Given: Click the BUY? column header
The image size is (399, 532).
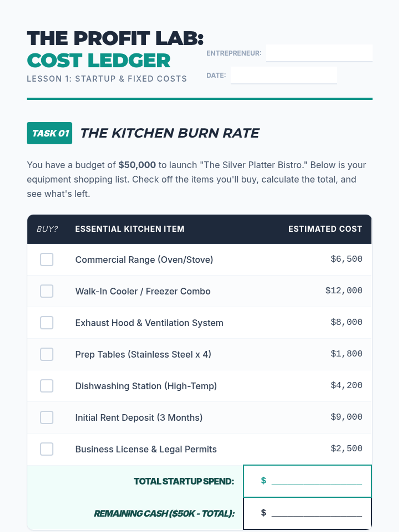Looking at the screenshot, I should pos(47,229).
